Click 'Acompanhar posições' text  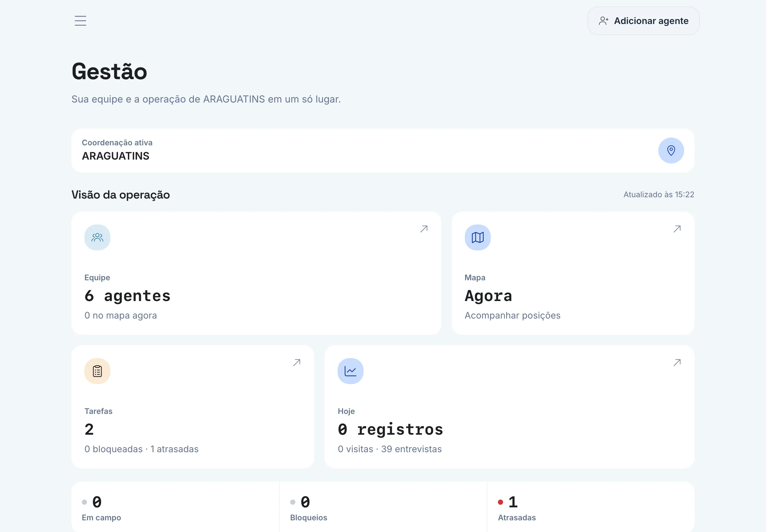point(512,315)
